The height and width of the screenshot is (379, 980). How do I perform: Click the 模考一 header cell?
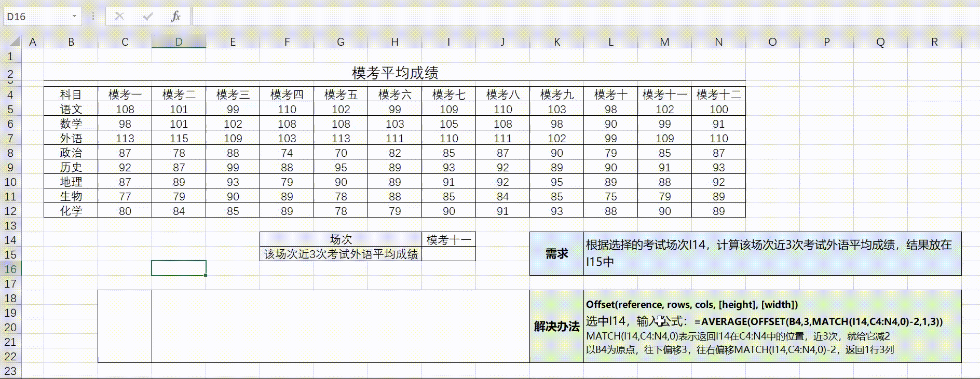125,94
